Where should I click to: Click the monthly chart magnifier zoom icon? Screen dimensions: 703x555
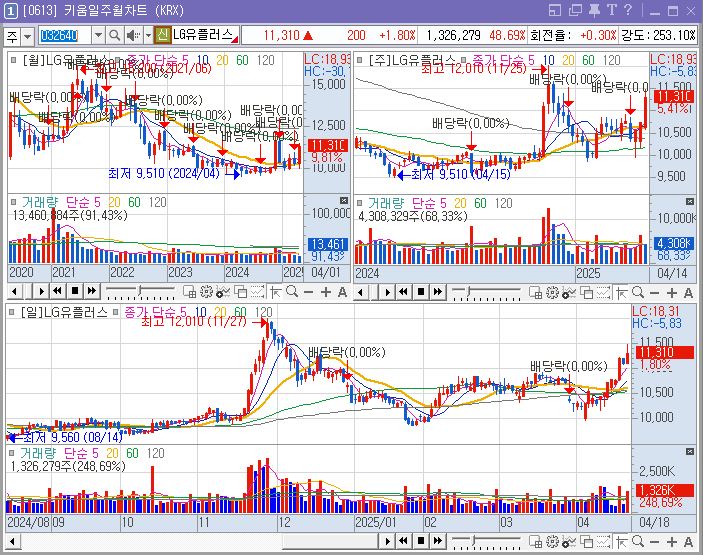292,292
